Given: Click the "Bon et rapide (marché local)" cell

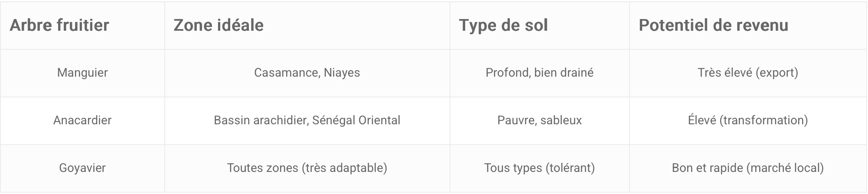Looking at the screenshot, I should [748, 168].
